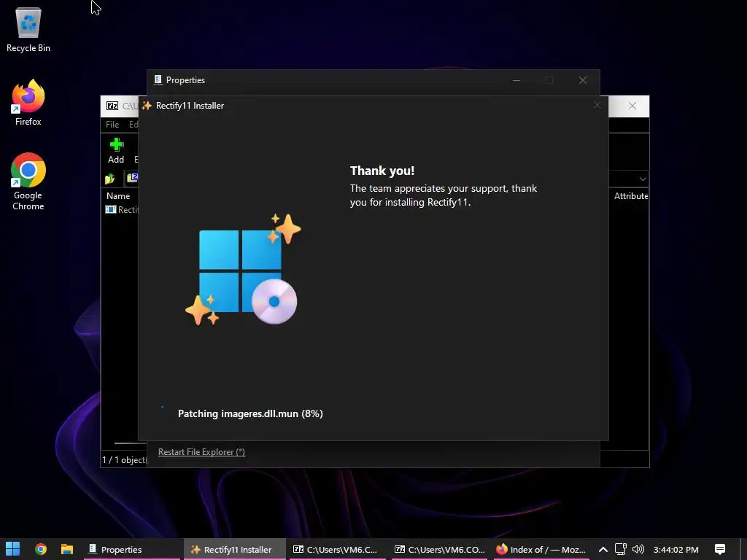Click the green Add button in 7-Zip

116,150
